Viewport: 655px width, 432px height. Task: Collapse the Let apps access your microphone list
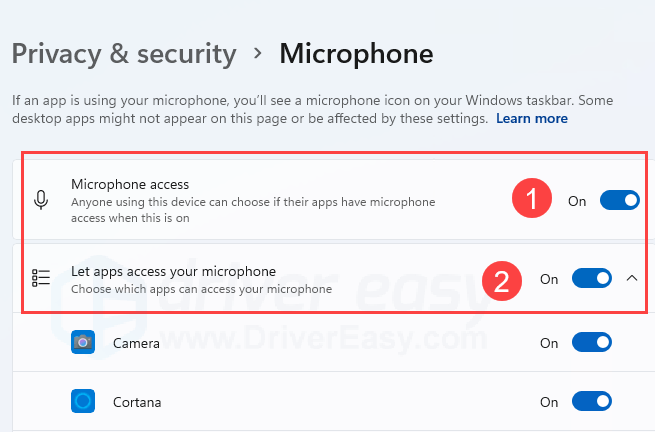[x=632, y=278]
